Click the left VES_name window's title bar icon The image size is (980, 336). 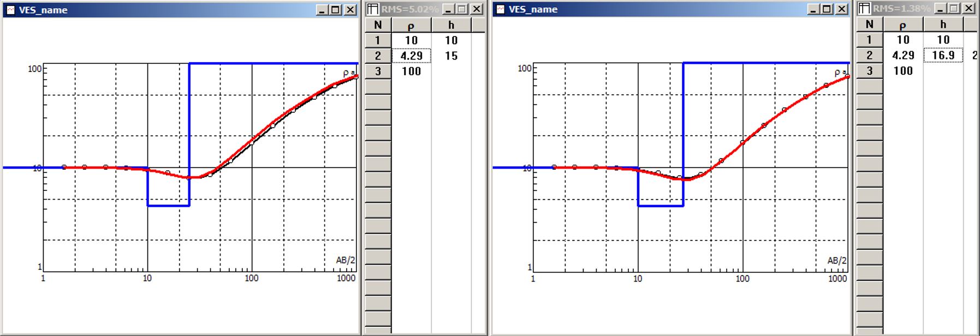point(10,10)
